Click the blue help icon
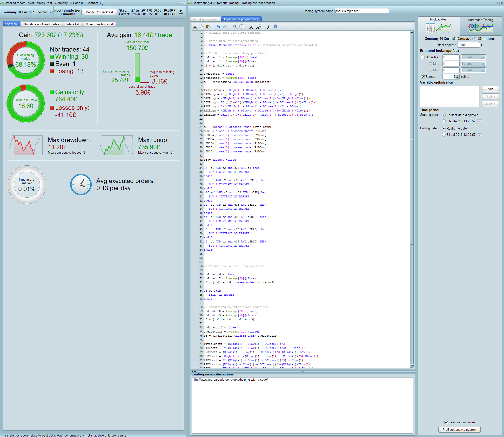504x437 pixels. [275, 27]
